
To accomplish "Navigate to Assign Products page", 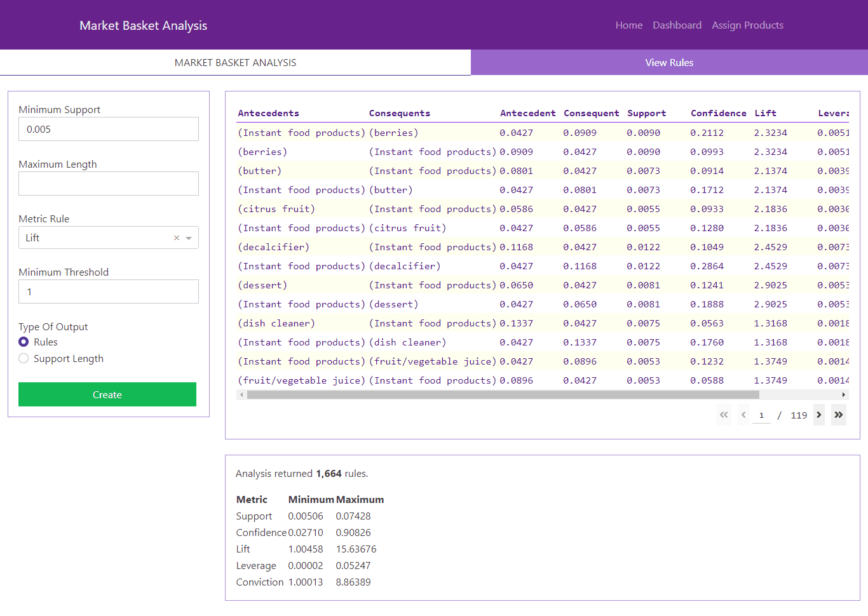I will point(747,25).
